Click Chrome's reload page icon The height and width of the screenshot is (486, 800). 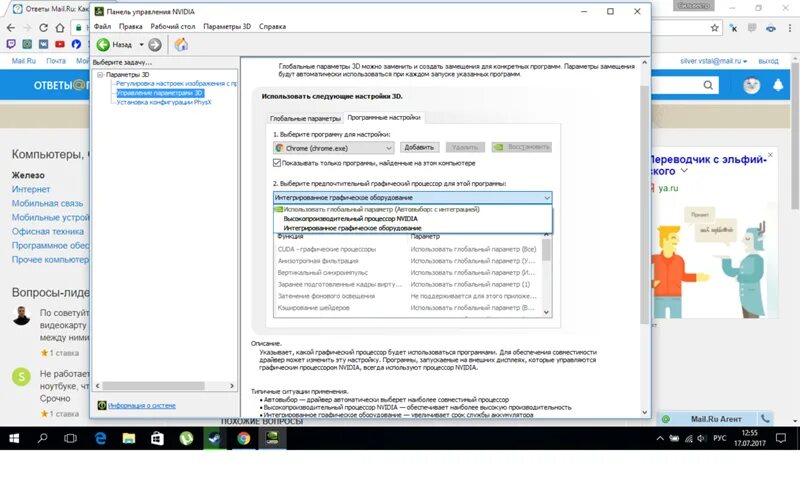pyautogui.click(x=43, y=28)
